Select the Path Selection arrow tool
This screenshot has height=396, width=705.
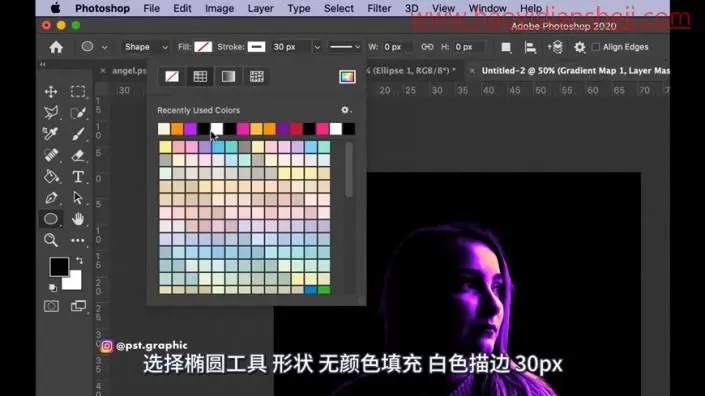click(78, 198)
